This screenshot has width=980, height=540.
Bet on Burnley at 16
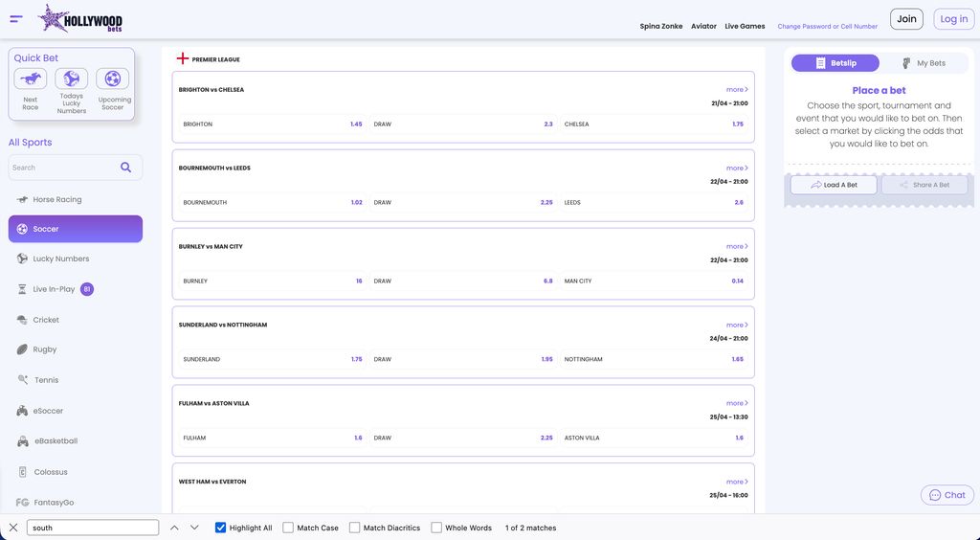[273, 281]
